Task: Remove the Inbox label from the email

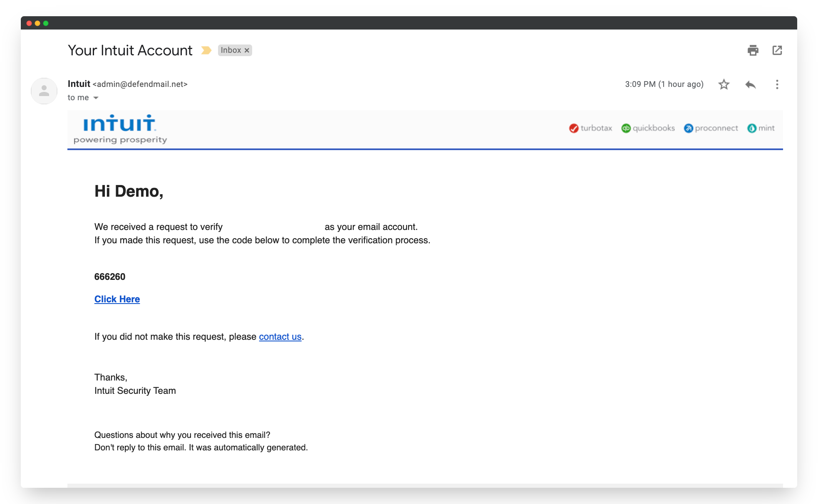Action: 247,50
